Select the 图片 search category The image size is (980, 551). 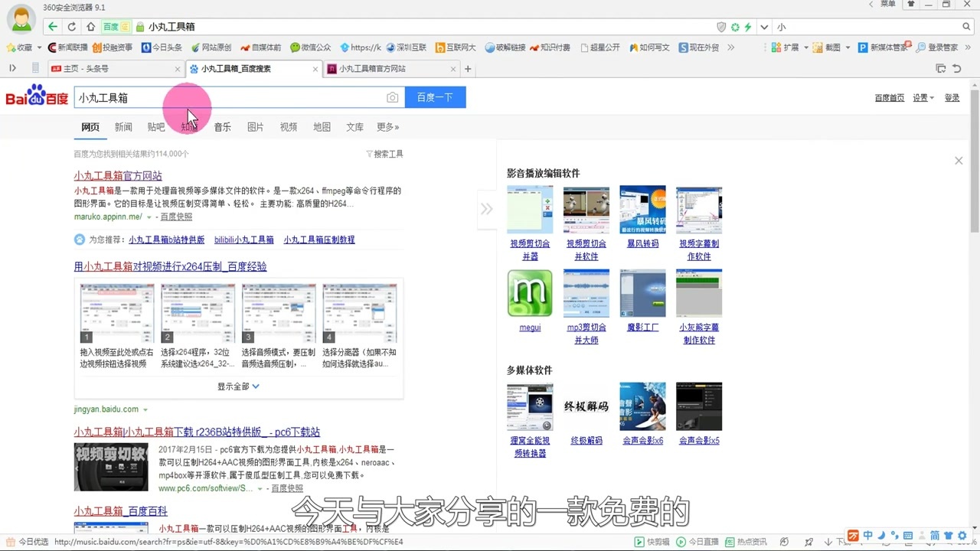point(255,127)
